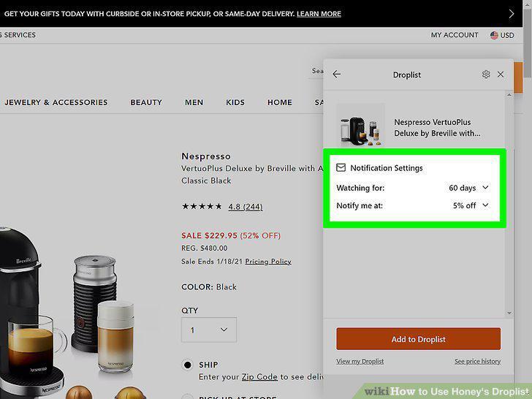
Task: Go back using the Droplist back arrow
Action: tap(337, 75)
